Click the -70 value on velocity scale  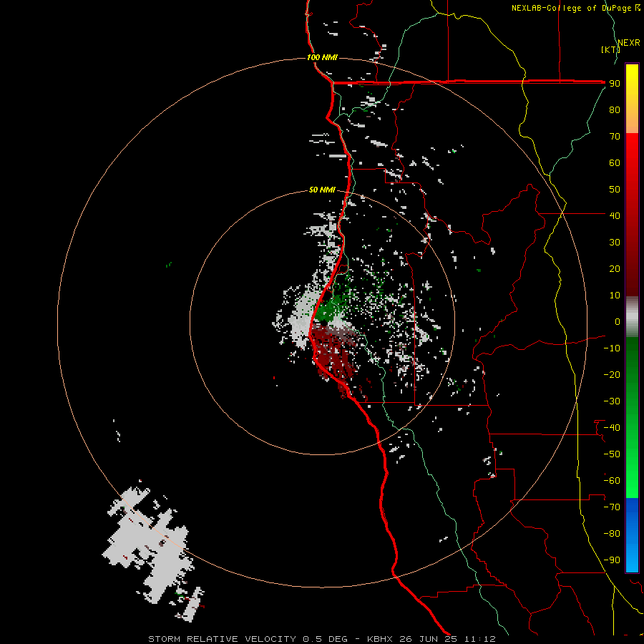(x=612, y=507)
